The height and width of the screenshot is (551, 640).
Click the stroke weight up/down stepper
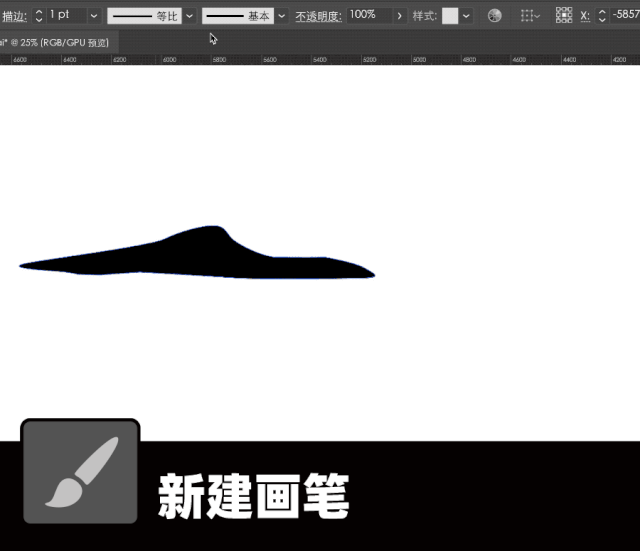point(39,16)
